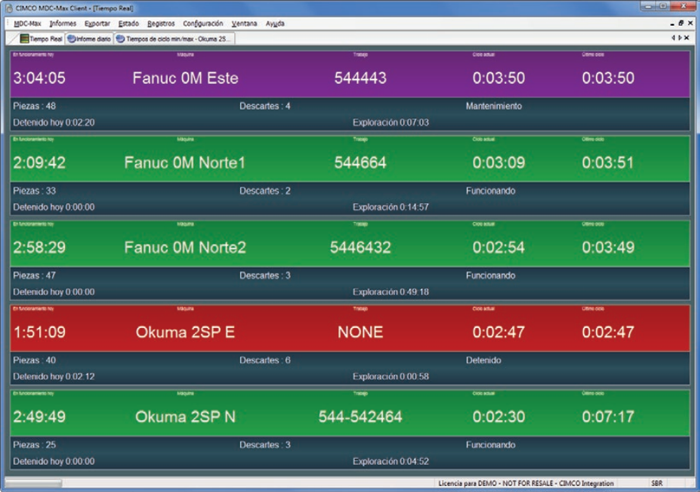Select the Okuma 2SP N machine name
The height and width of the screenshot is (492, 700).
[185, 417]
